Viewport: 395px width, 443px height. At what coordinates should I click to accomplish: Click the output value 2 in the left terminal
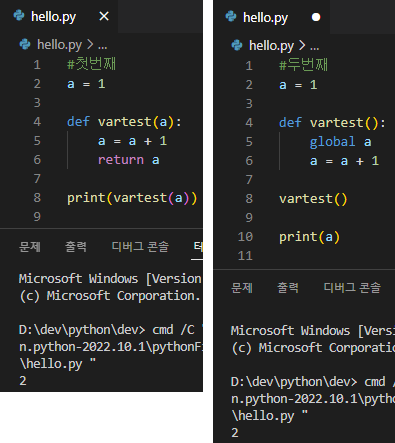(x=23, y=381)
